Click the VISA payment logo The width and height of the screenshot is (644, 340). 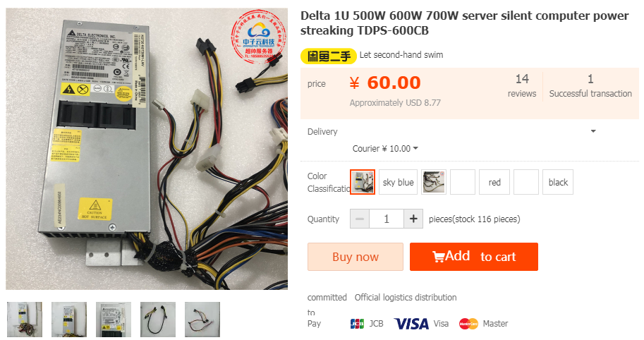pyautogui.click(x=411, y=324)
